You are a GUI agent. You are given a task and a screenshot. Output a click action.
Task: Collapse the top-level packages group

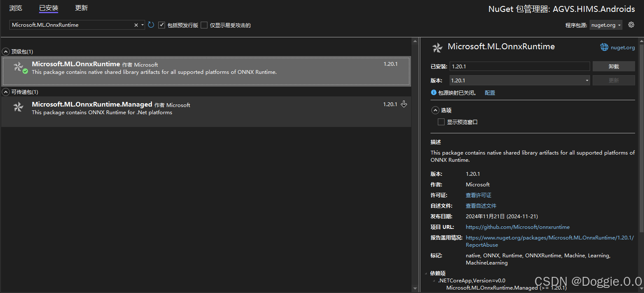coord(6,51)
